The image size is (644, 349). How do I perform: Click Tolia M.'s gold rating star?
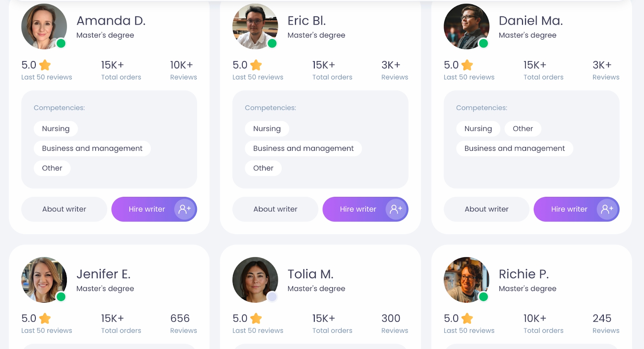[256, 319]
